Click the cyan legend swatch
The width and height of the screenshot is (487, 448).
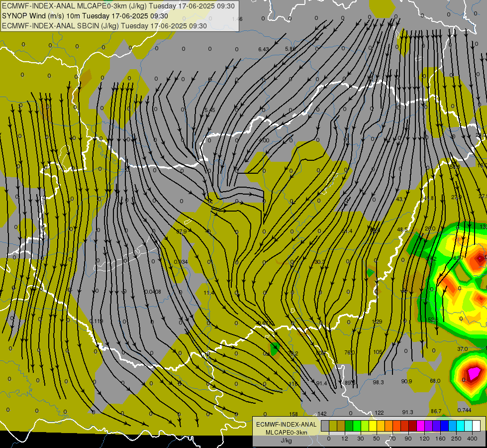click(x=461, y=426)
